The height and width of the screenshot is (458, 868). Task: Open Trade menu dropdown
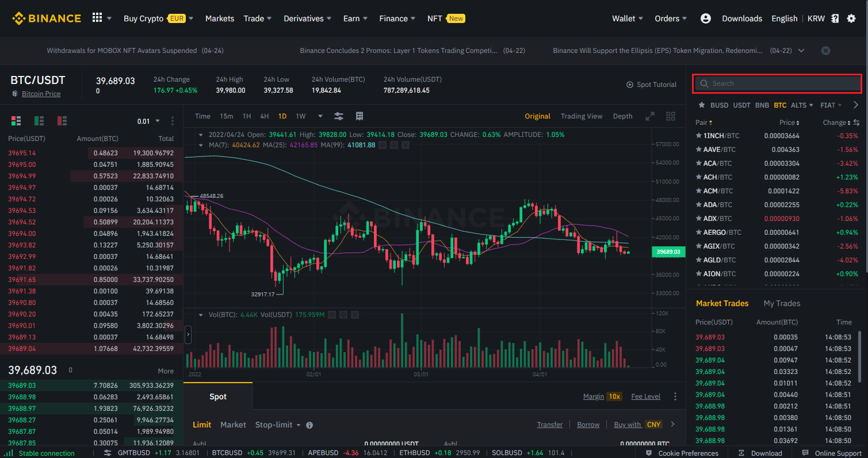pyautogui.click(x=258, y=18)
